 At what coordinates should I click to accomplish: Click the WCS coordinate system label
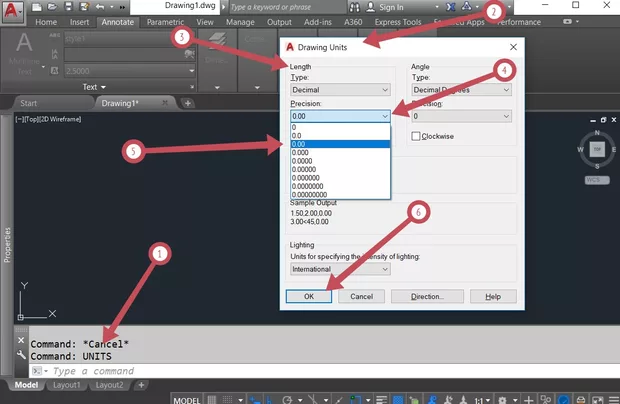pyautogui.click(x=596, y=181)
